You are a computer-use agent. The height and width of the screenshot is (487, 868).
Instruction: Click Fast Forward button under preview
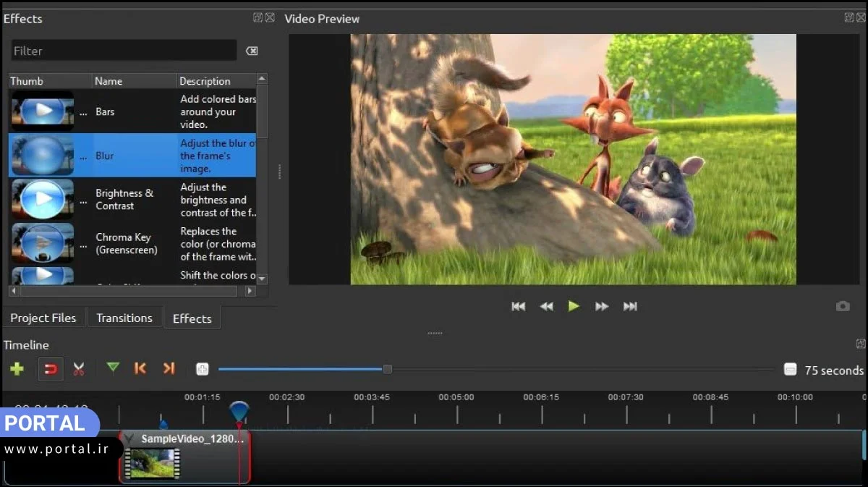pyautogui.click(x=602, y=307)
